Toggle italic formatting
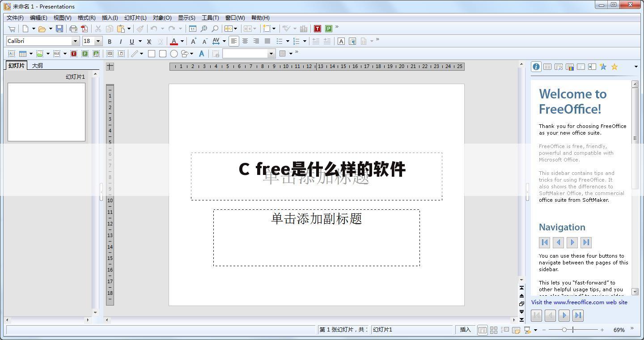Image resolution: width=644 pixels, height=340 pixels. tap(121, 41)
